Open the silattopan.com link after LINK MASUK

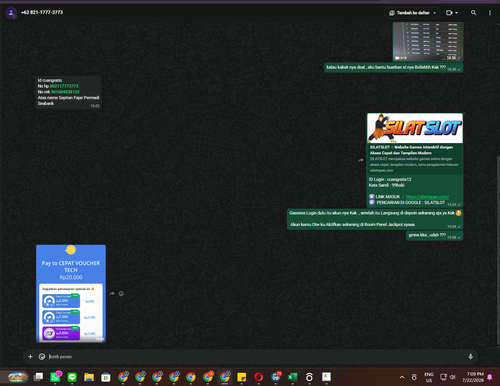pyautogui.click(x=427, y=197)
